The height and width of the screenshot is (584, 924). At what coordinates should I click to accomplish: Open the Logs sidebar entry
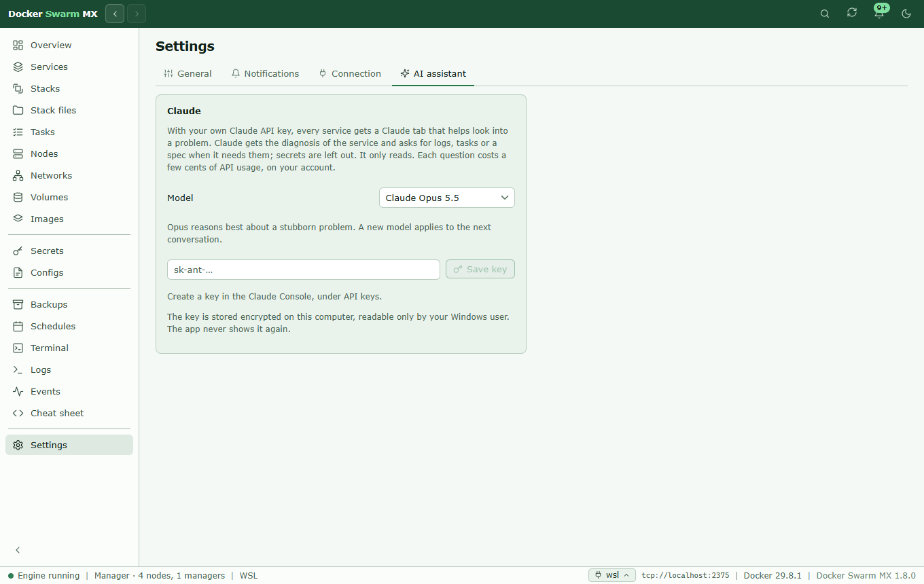pos(69,370)
